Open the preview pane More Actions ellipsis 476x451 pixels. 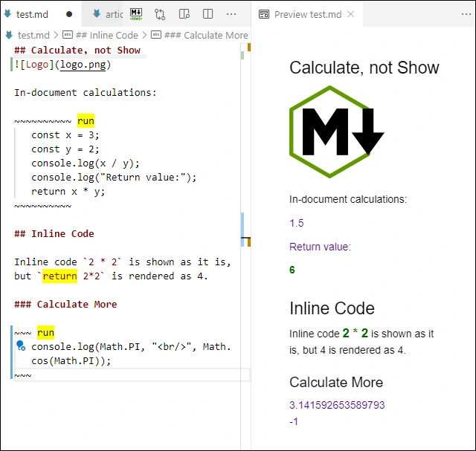click(466, 14)
